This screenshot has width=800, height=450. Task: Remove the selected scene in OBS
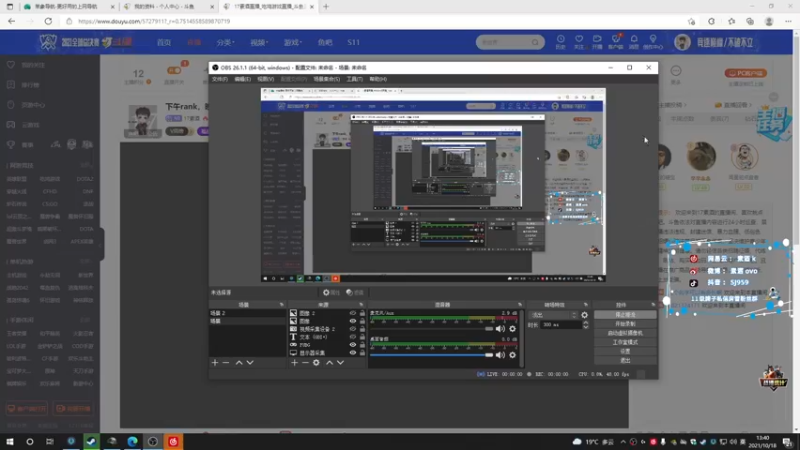[x=226, y=363]
